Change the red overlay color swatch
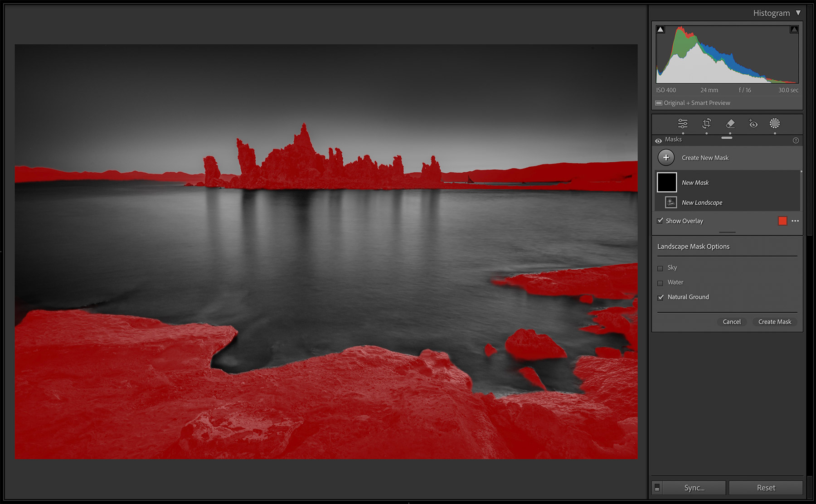Image resolution: width=816 pixels, height=504 pixels. pyautogui.click(x=782, y=221)
